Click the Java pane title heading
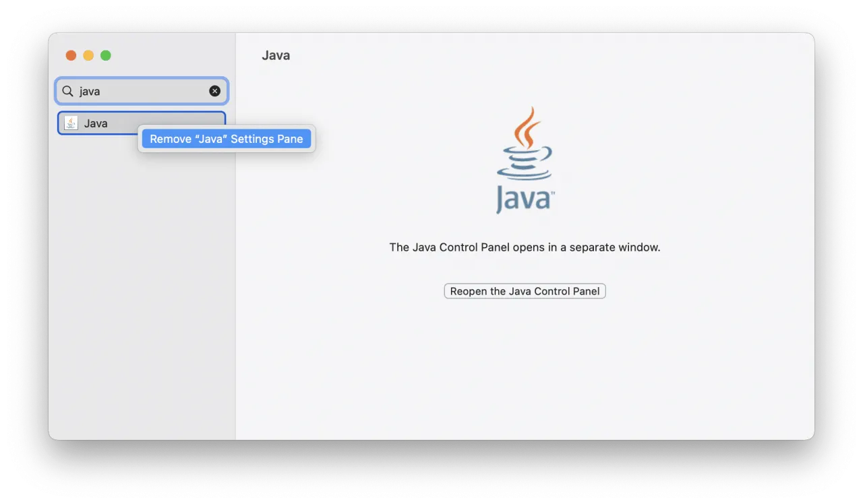 [x=276, y=55]
